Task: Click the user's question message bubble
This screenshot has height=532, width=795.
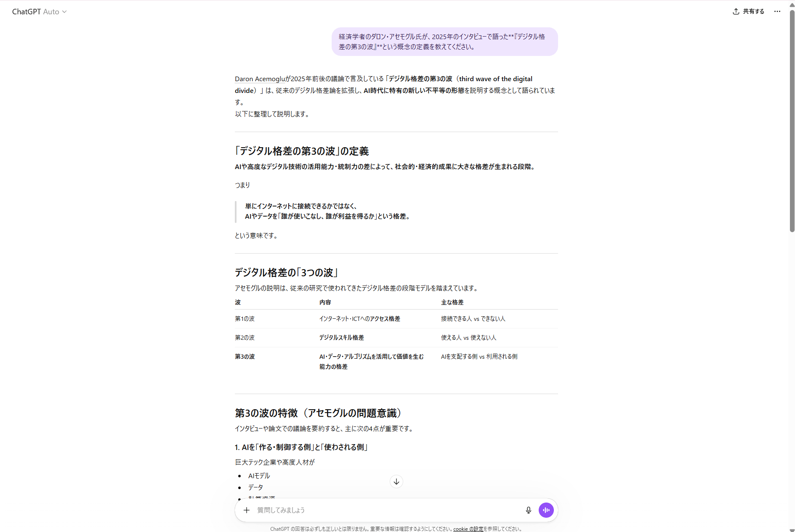Action: coord(444,42)
